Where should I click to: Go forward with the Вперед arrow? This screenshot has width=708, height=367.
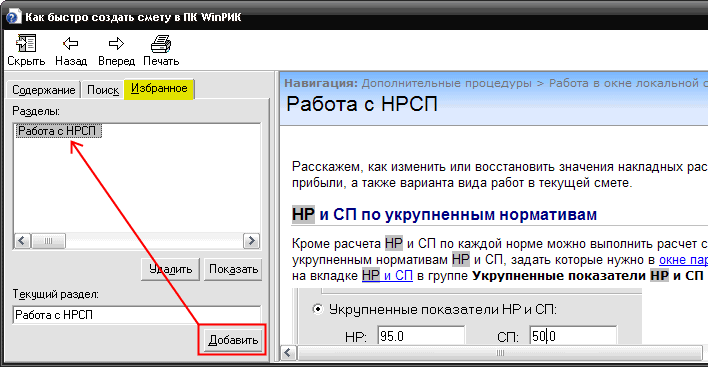pyautogui.click(x=116, y=43)
